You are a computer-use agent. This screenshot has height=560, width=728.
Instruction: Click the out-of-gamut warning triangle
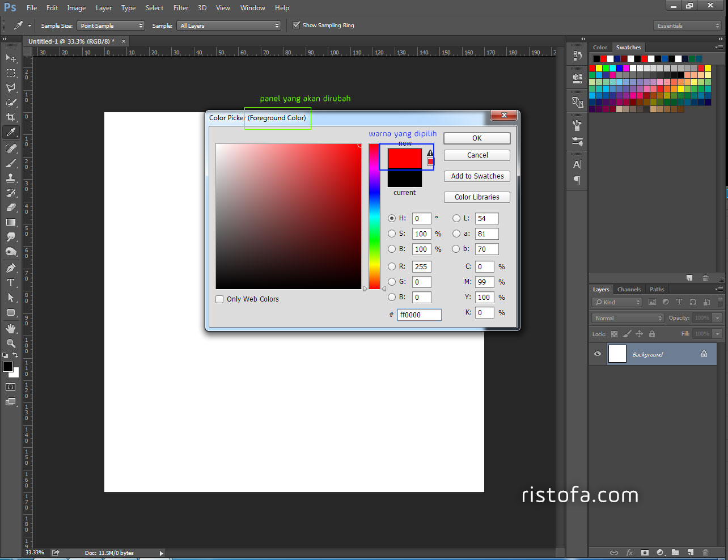point(430,153)
